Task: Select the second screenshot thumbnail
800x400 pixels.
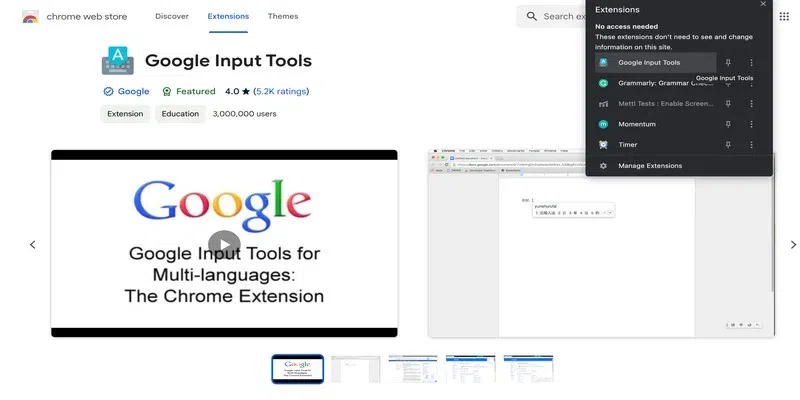Action: [355, 369]
